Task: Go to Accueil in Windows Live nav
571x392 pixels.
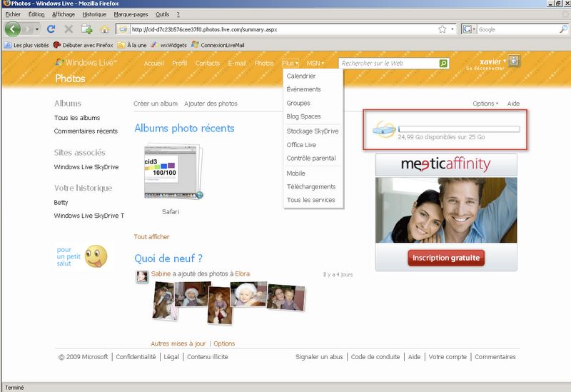Action: pyautogui.click(x=154, y=63)
